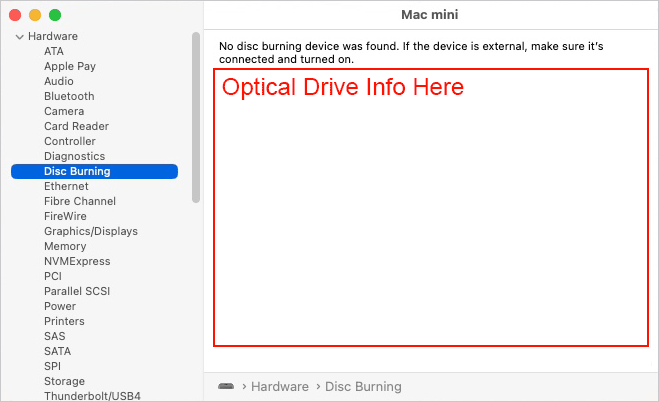Screen dimensions: 659x402
Task: Click the sidebar vertical scrollbar
Action: [x=195, y=115]
